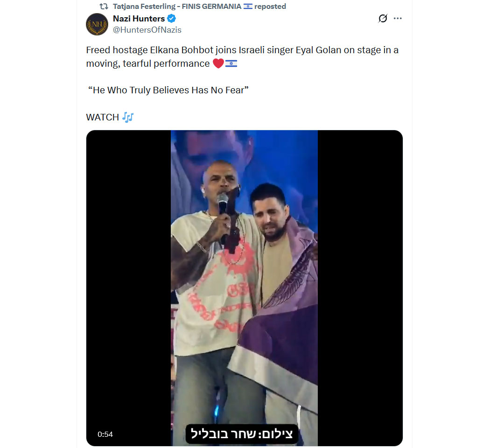Viewport: 490px width, 448px height.
Task: Click the blue verified badge
Action: (172, 19)
